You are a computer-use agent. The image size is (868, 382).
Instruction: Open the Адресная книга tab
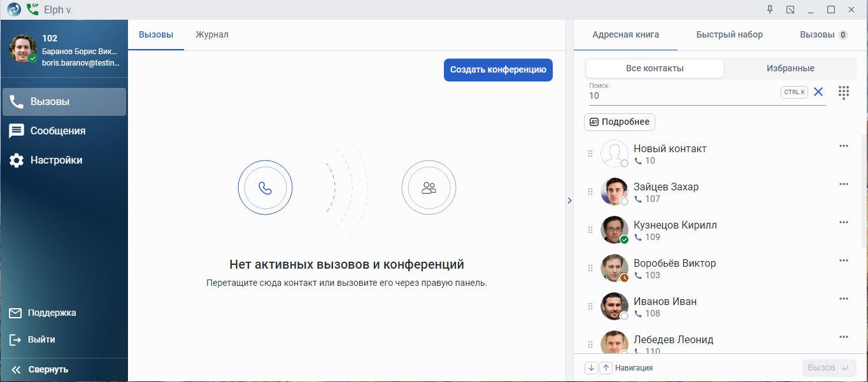[x=625, y=35]
